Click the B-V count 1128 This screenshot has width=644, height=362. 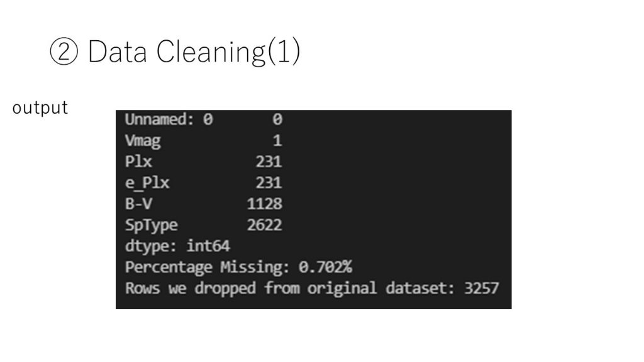[x=265, y=204]
